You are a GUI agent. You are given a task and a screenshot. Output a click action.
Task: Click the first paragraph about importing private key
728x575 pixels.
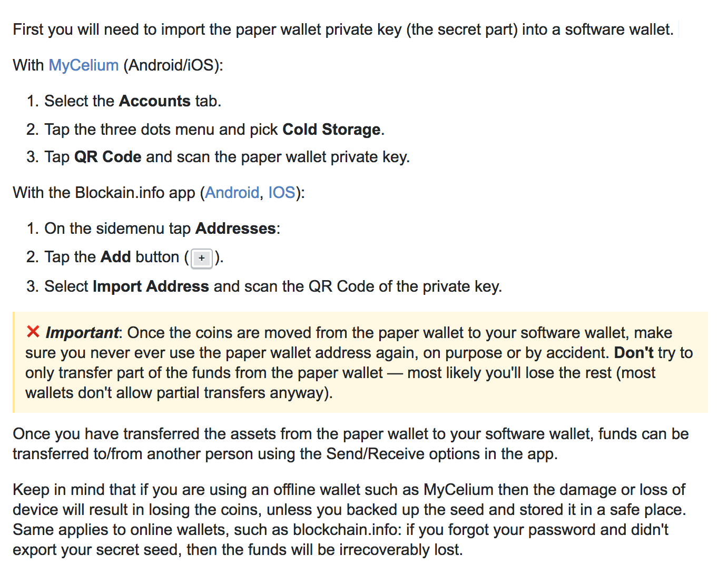(x=342, y=29)
